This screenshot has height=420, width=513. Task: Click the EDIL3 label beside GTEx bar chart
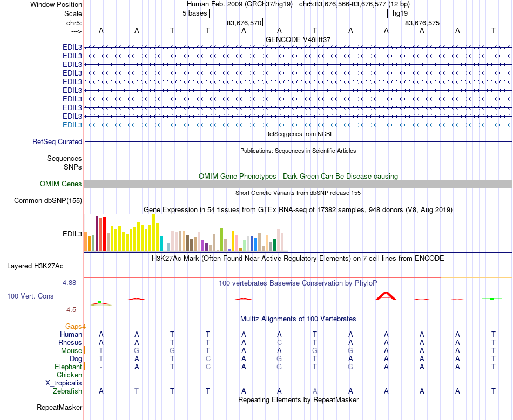click(x=72, y=234)
